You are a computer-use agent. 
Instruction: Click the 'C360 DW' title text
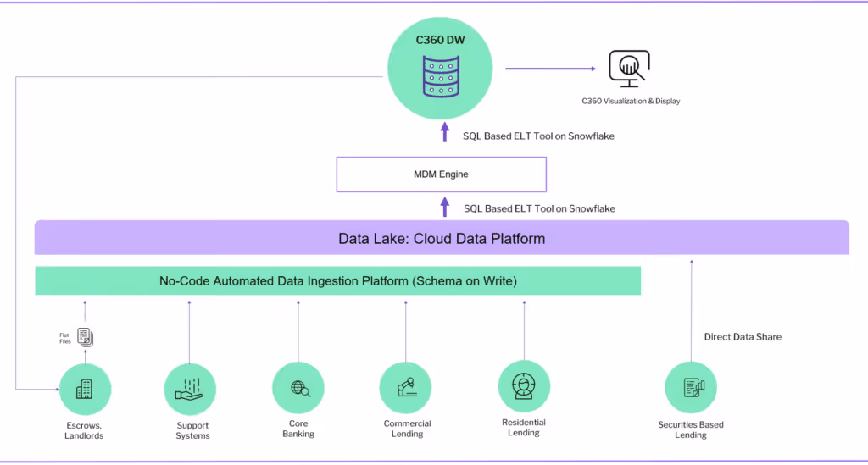coord(440,40)
